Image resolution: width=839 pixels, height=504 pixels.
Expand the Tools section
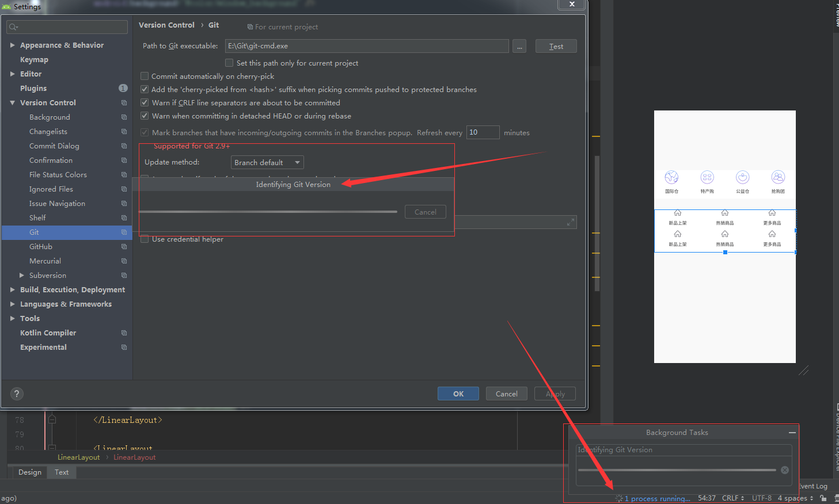point(13,318)
